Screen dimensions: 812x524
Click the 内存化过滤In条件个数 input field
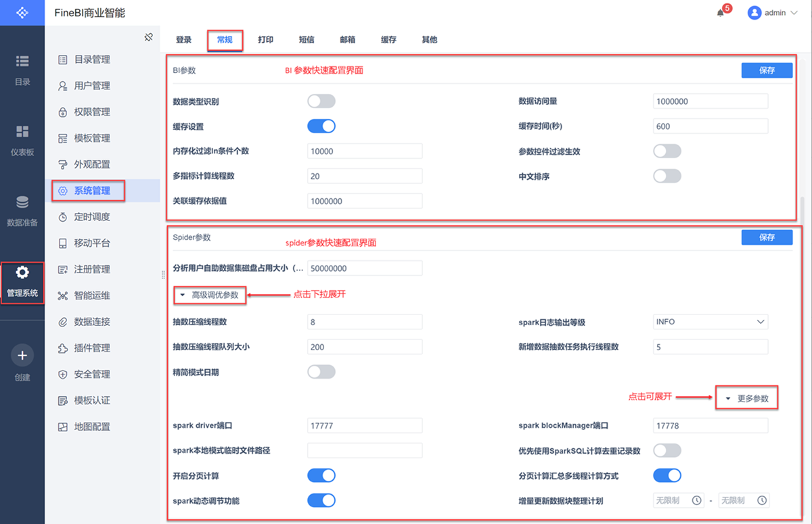(x=365, y=151)
